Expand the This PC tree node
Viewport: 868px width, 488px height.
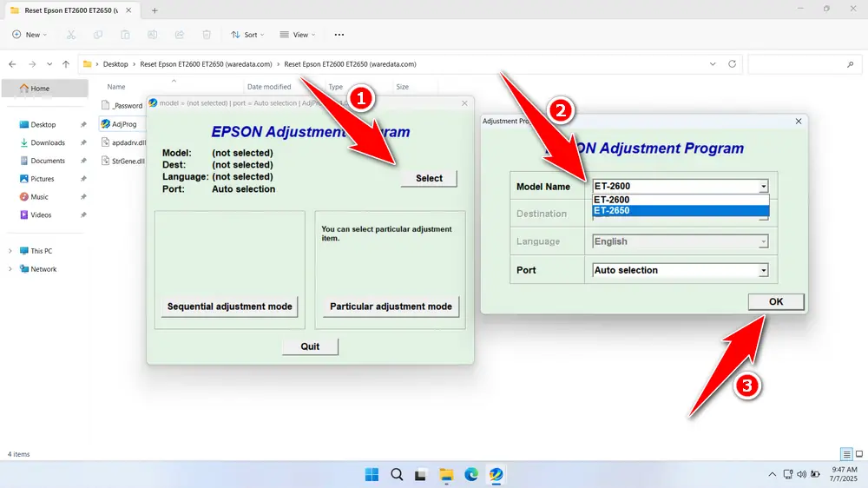(x=10, y=251)
